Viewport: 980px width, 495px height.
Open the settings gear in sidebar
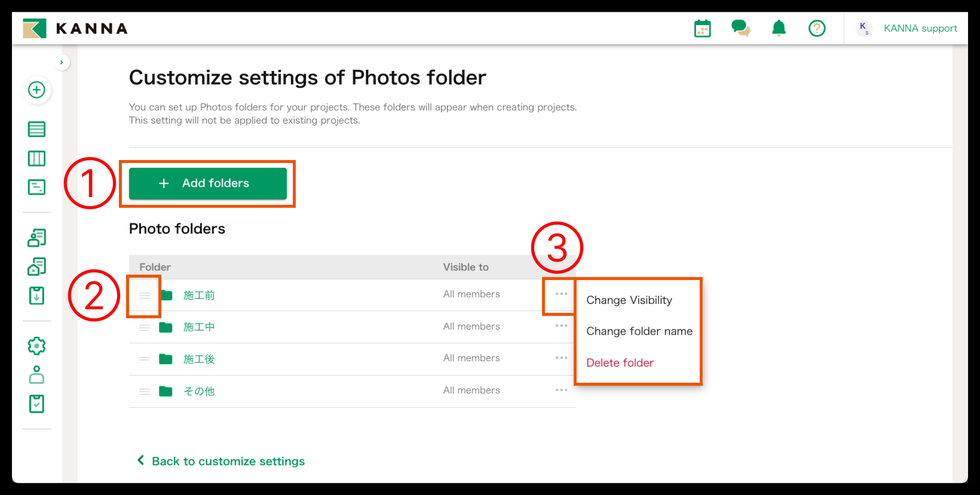tap(37, 346)
